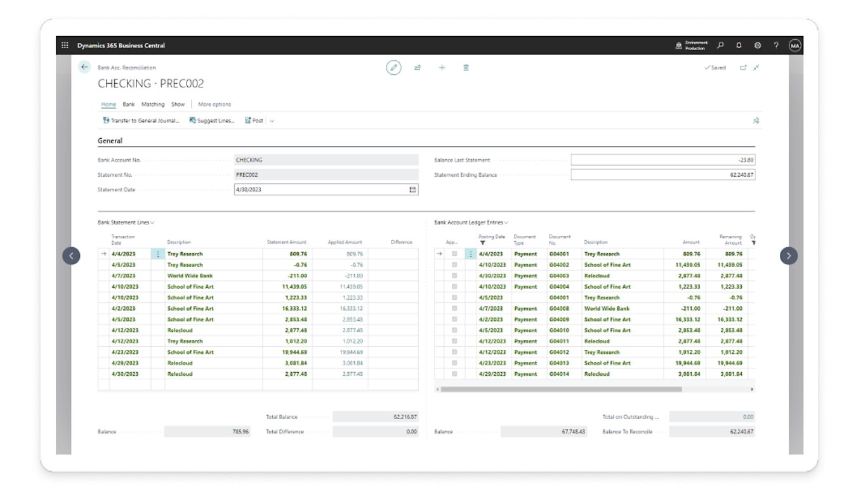The image size is (863, 504).
Task: Open the Bank menu tab
Action: [128, 104]
